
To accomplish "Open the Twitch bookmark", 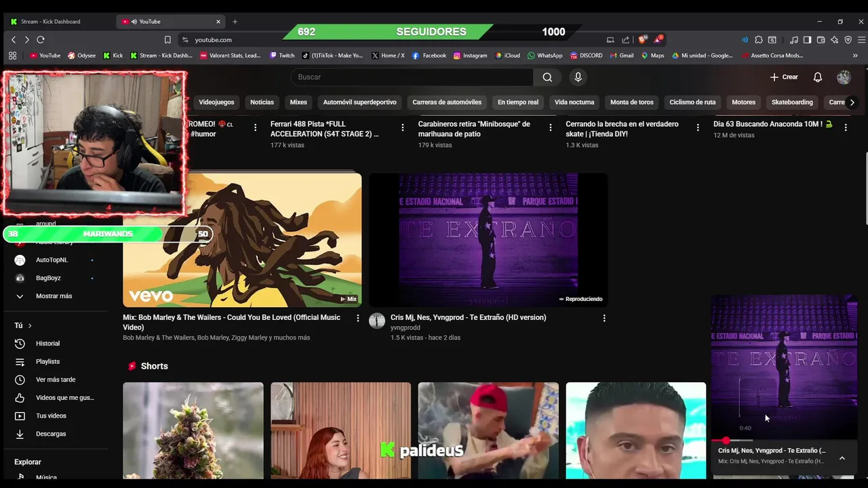I will (282, 56).
